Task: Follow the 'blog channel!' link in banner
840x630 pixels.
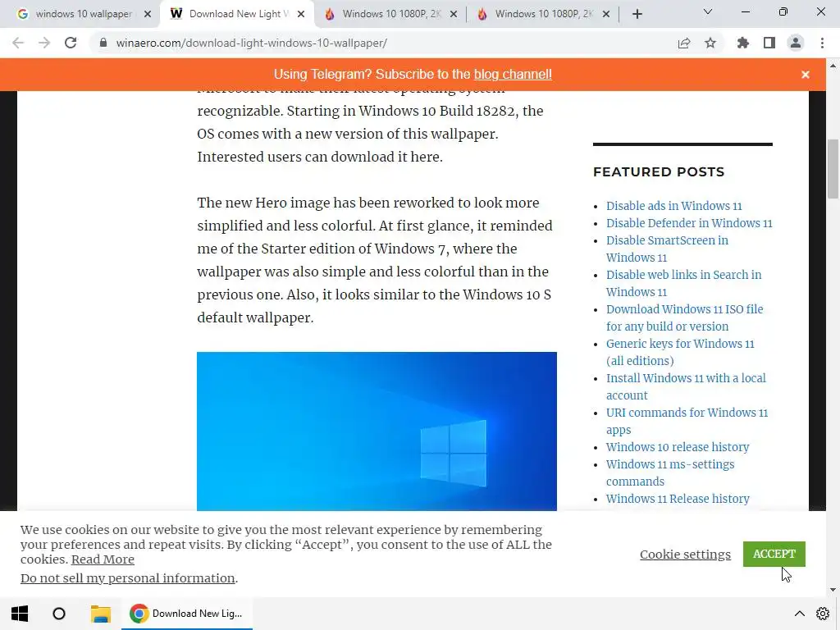Action: 513,75
